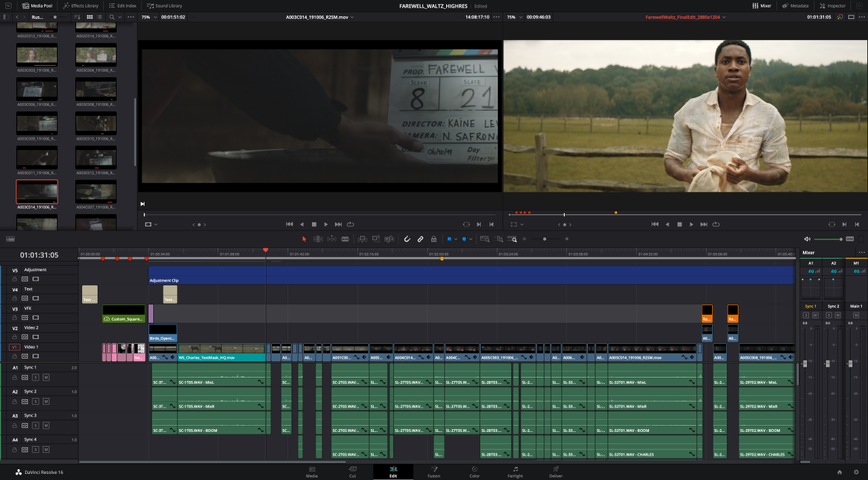The width and height of the screenshot is (868, 480).
Task: Click the blue Marker icon
Action: [465, 239]
